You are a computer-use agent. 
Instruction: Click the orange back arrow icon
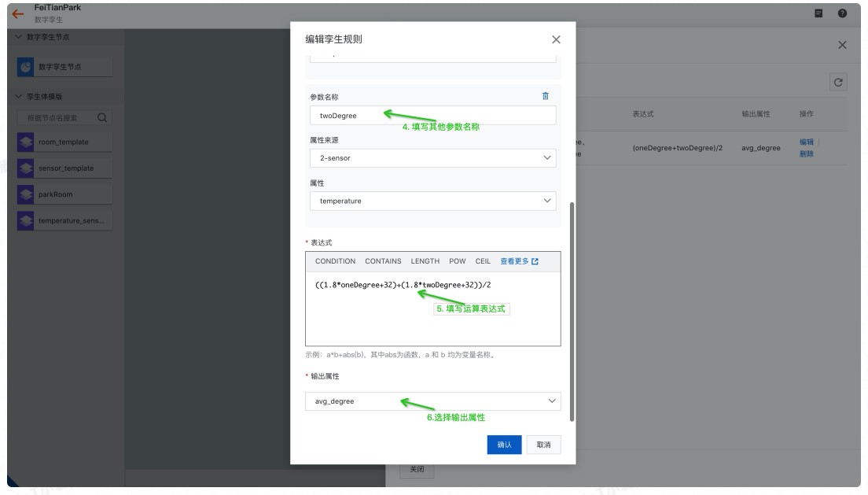tap(18, 14)
